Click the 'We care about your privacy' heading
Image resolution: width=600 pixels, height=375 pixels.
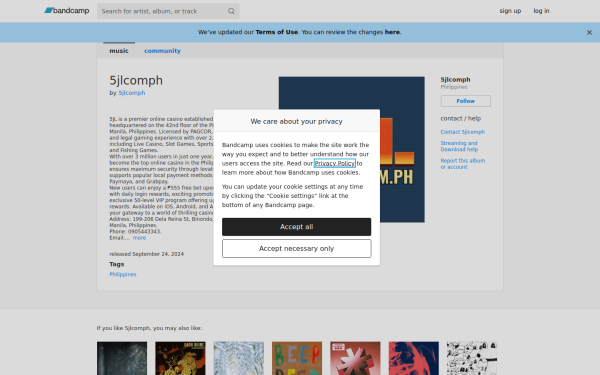point(297,121)
